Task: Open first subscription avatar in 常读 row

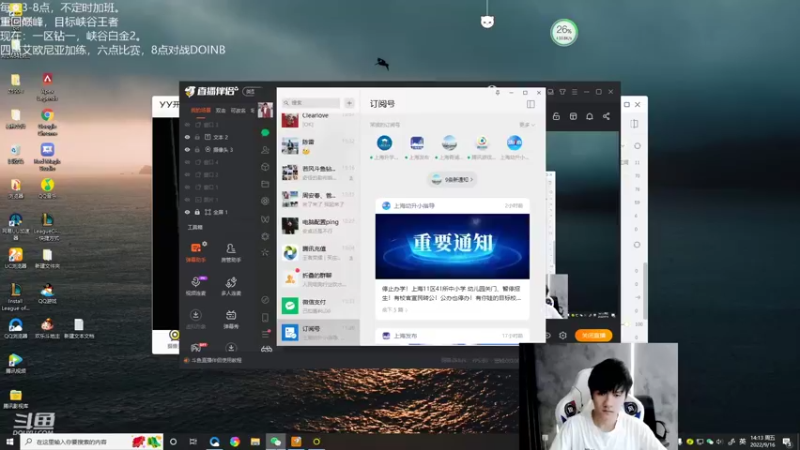Action: 384,143
